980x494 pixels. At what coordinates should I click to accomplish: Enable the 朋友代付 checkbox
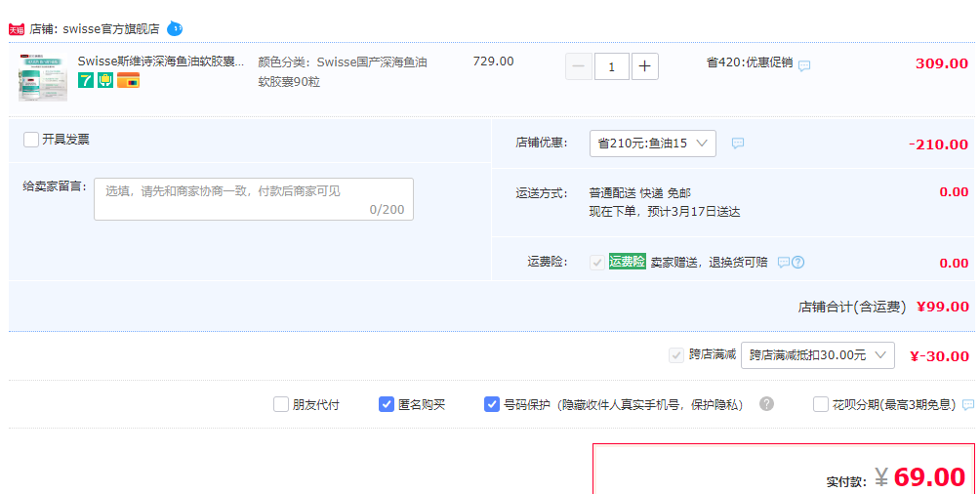point(280,404)
